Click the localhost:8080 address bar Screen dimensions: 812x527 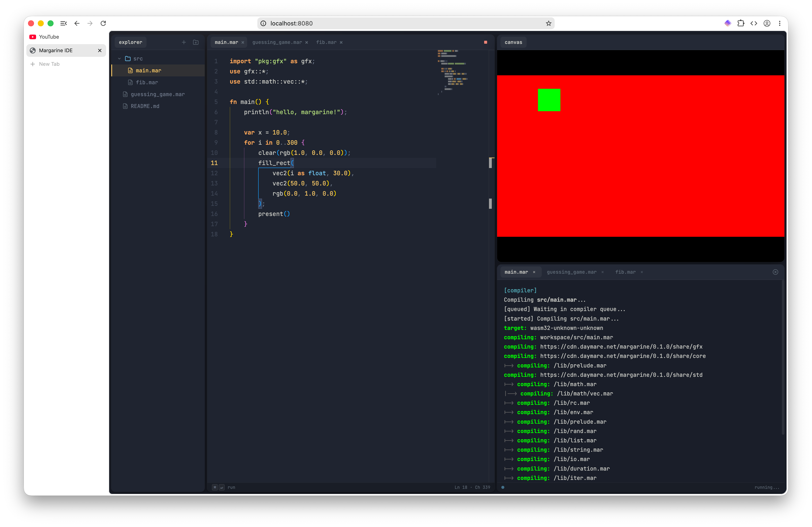tap(406, 23)
